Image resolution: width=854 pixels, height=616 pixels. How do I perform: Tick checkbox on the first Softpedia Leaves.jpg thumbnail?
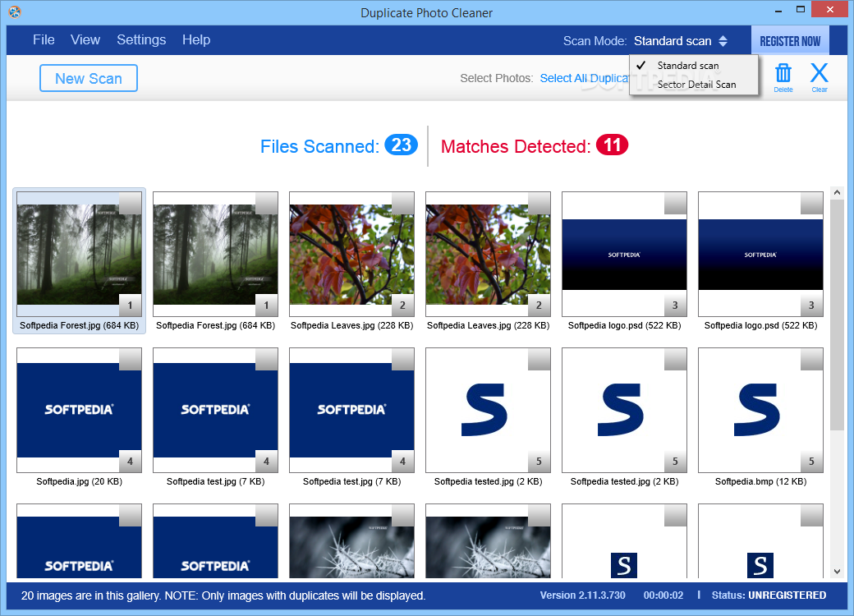(402, 203)
